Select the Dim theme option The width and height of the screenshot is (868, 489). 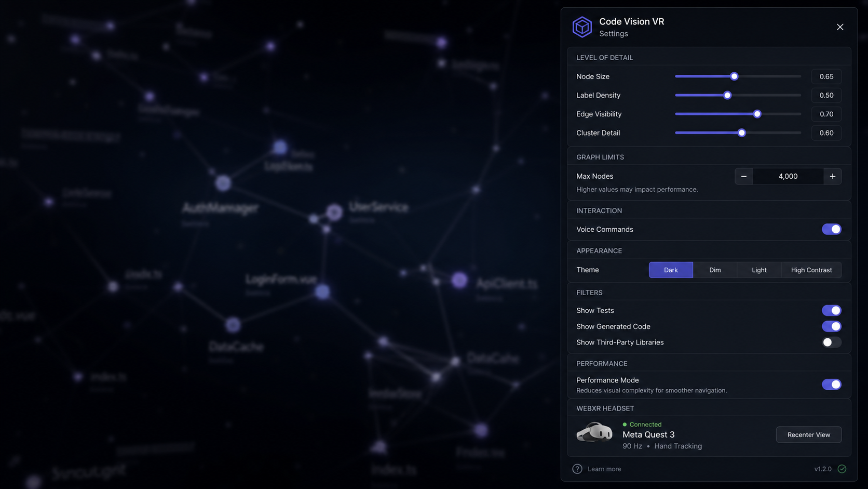pos(715,270)
